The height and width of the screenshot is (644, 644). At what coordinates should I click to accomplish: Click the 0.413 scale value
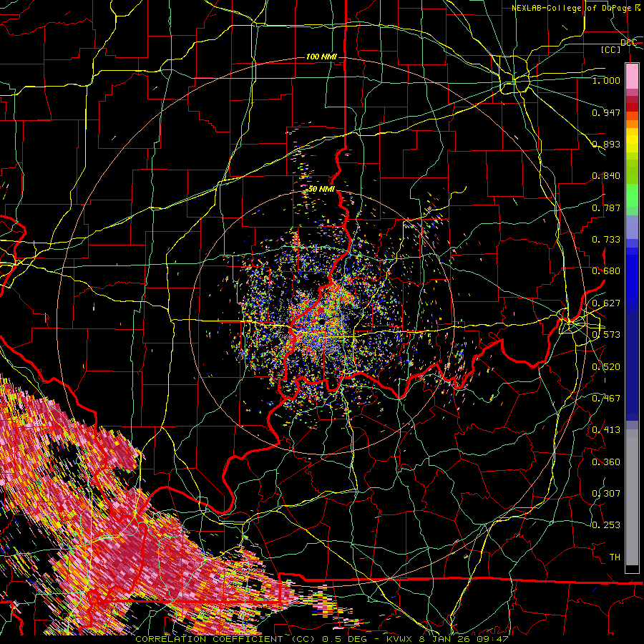point(606,430)
